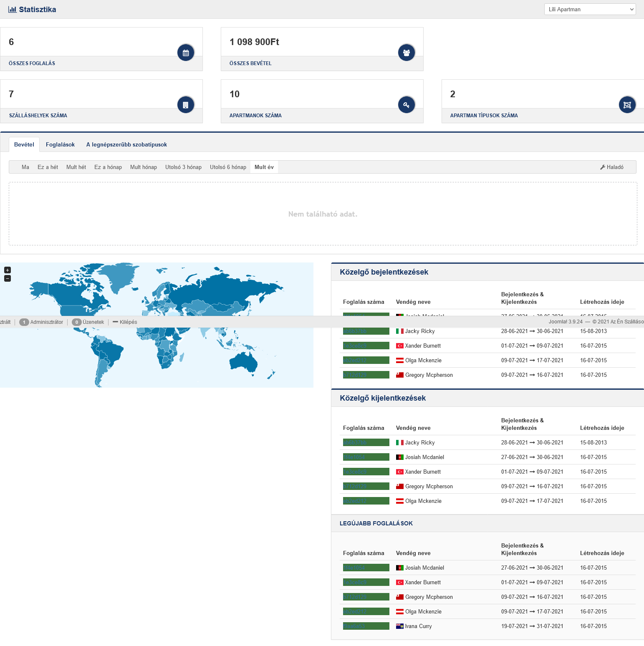Screen dimensions: 644x646
Task: Open A legnépszerűbb szobatípusok tab
Action: click(126, 144)
